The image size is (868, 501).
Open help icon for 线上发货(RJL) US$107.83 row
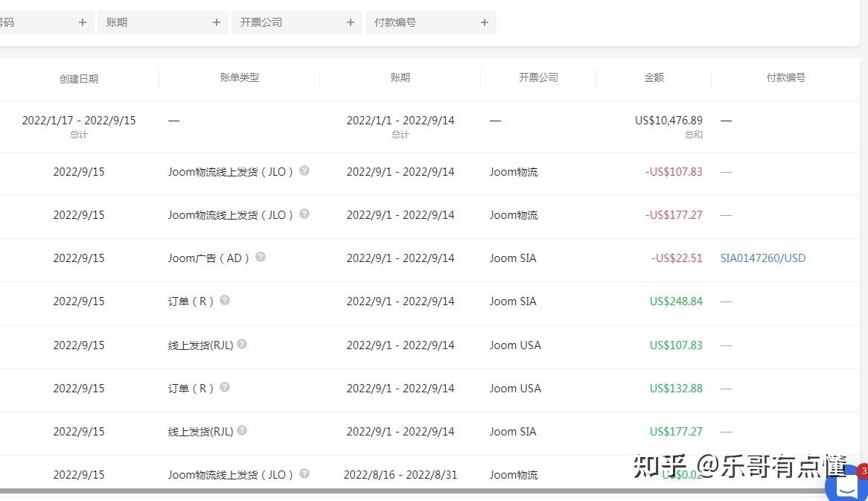tap(242, 344)
